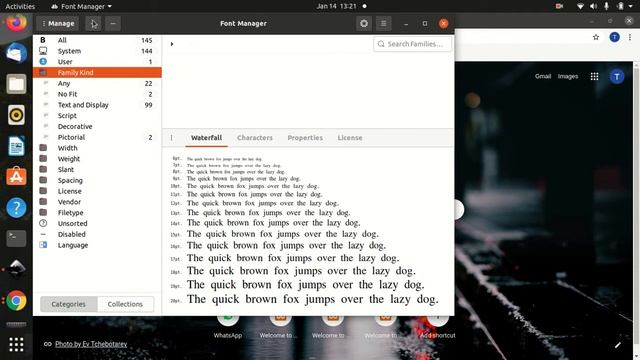Select the Disabled category
The image size is (640, 360).
97,234
